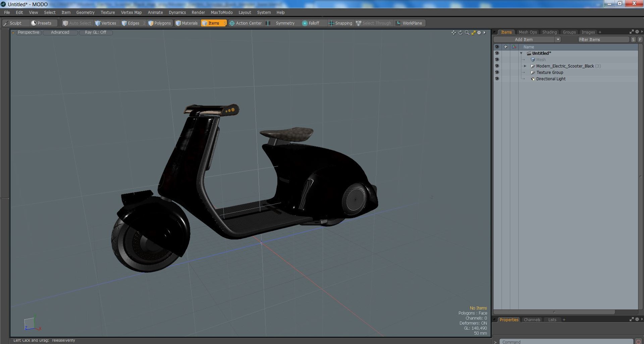Click the viewport rotate icon
This screenshot has height=344, width=644.
[460, 32]
